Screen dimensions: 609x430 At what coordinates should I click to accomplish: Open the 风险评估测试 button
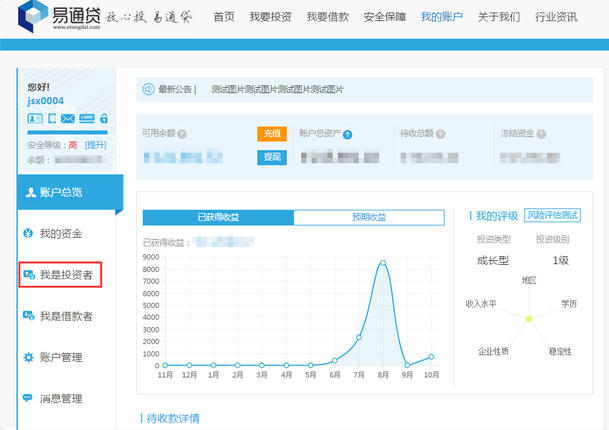coord(552,215)
